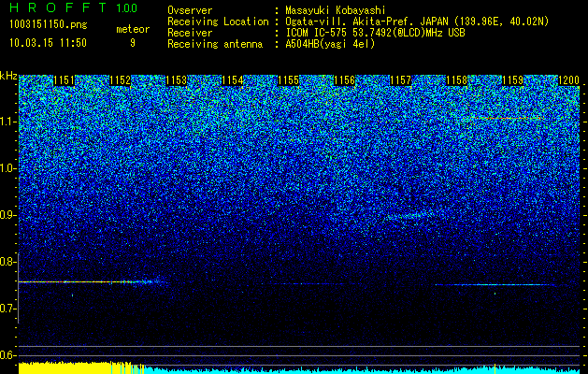
Task: Click the 1151 time marker
Action: coord(65,80)
